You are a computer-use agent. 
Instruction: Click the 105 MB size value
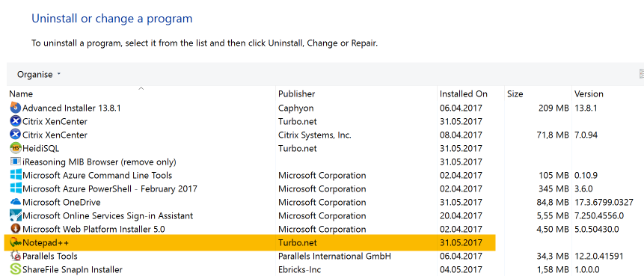(x=553, y=175)
